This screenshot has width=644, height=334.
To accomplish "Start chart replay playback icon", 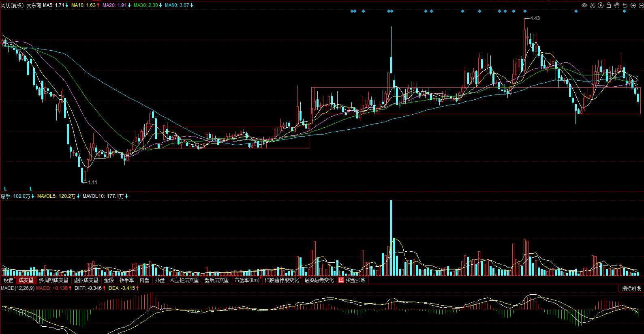I will point(601,5).
